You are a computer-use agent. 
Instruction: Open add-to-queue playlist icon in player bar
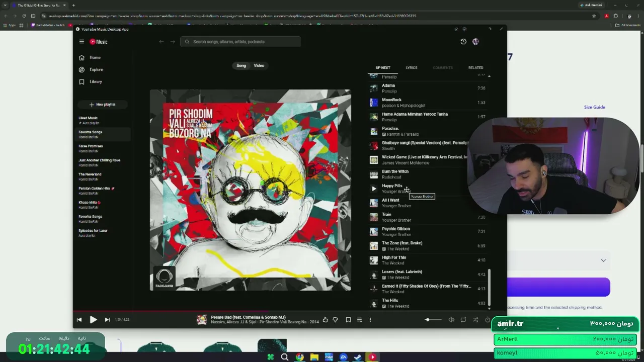click(359, 320)
